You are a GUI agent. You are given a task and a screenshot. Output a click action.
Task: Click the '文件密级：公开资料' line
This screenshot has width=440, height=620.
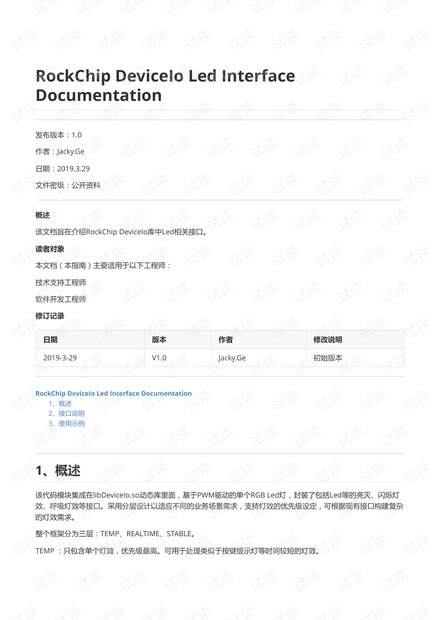click(68, 185)
